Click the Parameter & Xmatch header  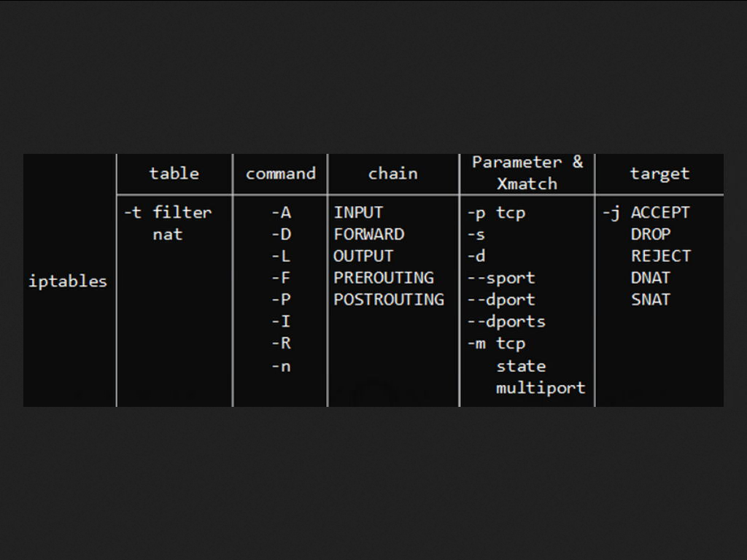tap(527, 173)
